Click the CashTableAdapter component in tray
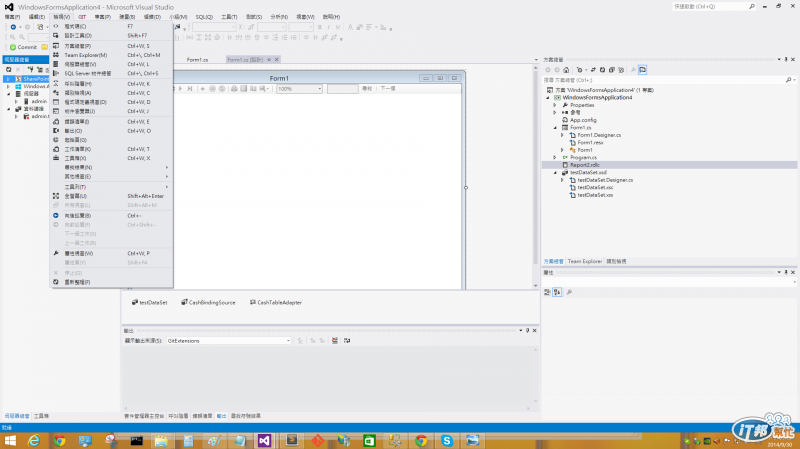This screenshot has height=449, width=800. [x=276, y=303]
